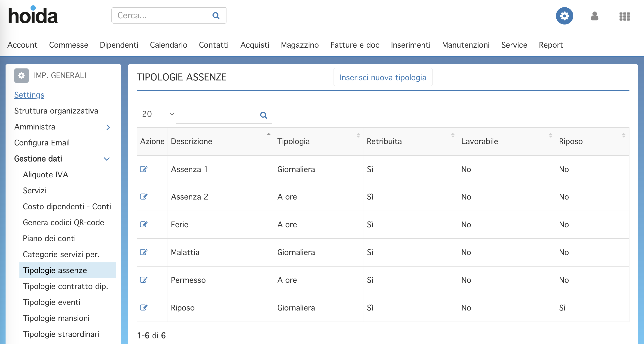This screenshot has height=344, width=644.
Task: Select Tipologie mansioni
Action: pos(56,318)
